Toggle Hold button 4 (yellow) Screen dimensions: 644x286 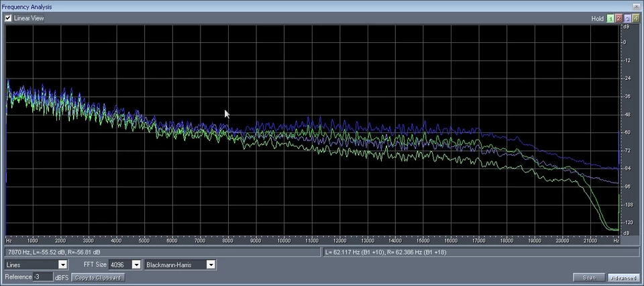click(635, 18)
